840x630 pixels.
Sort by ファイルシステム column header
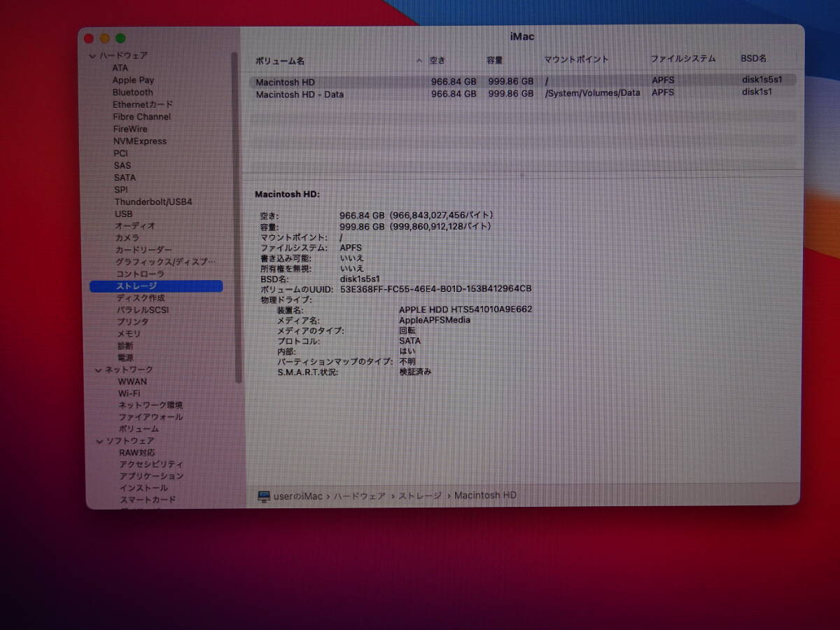[683, 59]
